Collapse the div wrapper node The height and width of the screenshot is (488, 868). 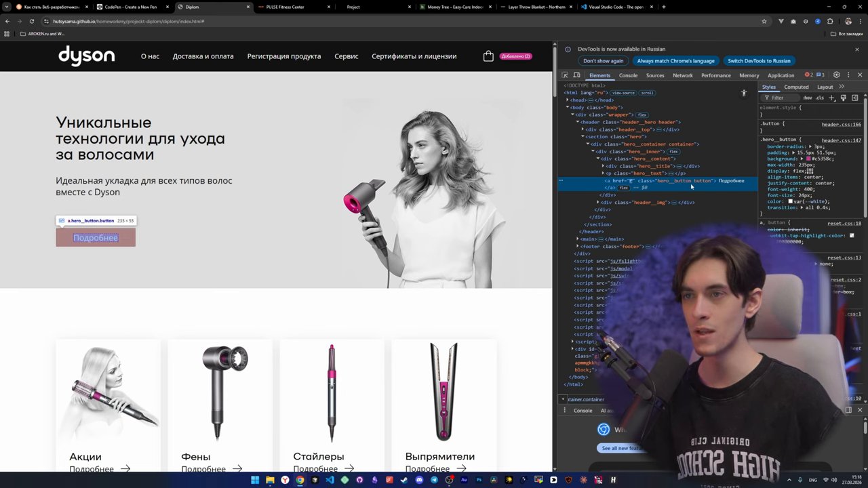click(x=572, y=115)
